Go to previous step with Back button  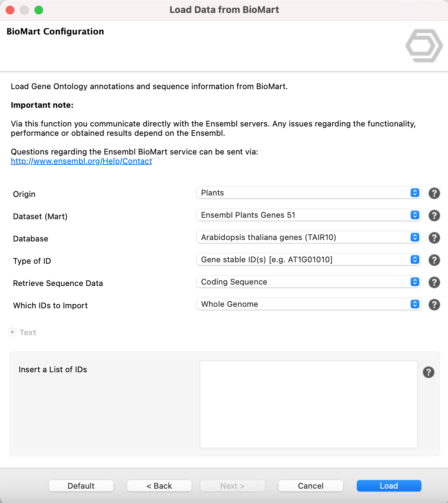(159, 486)
